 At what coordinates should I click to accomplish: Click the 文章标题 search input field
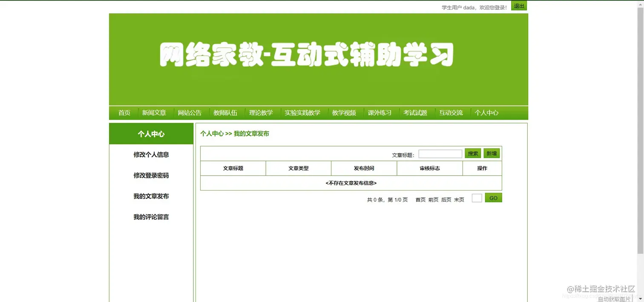440,153
